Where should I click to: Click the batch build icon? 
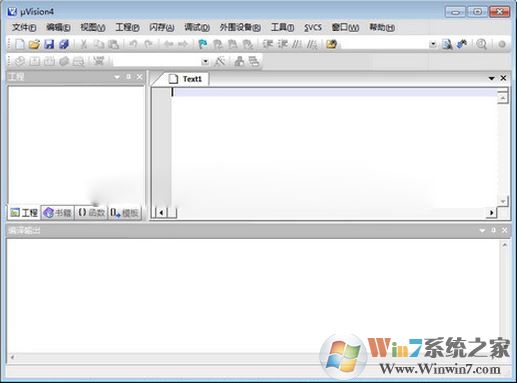point(64,61)
